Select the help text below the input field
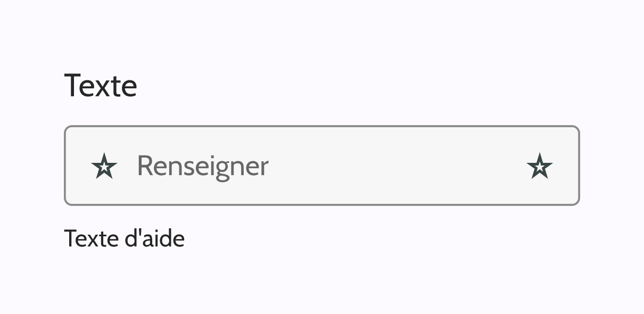 tap(124, 238)
